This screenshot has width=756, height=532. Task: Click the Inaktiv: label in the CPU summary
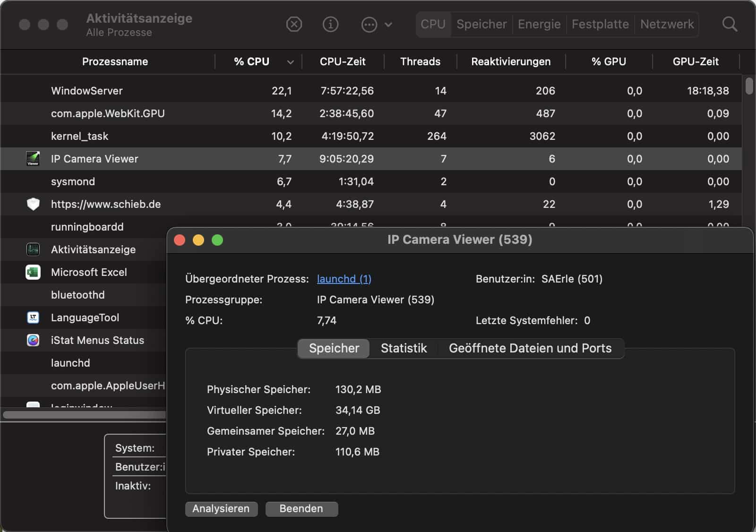(x=133, y=486)
